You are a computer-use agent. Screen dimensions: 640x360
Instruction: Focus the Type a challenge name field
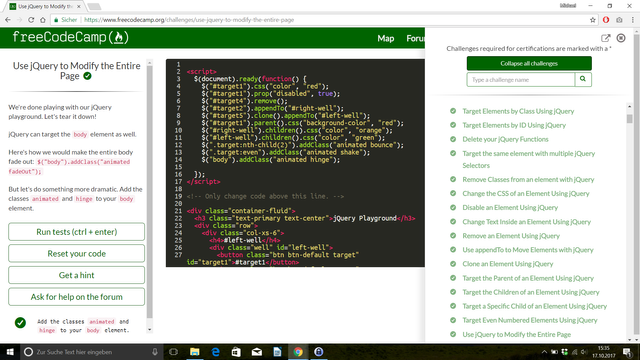520,80
